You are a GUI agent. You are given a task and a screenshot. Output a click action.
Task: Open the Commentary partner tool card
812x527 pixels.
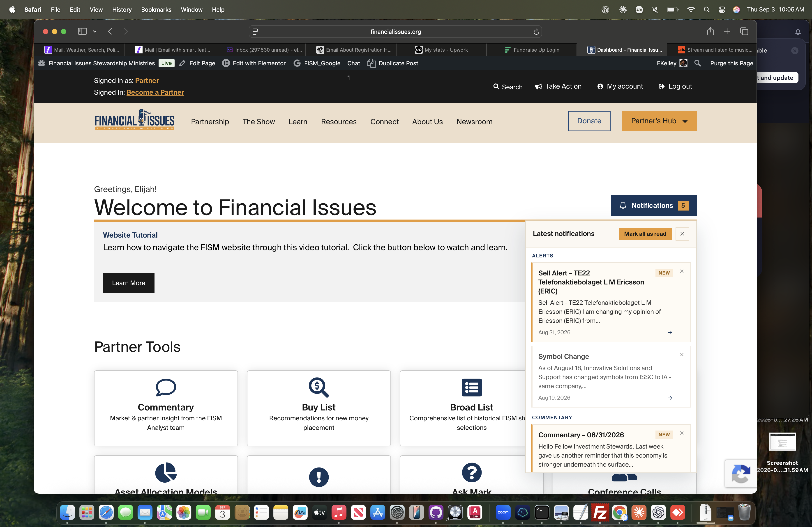click(166, 408)
